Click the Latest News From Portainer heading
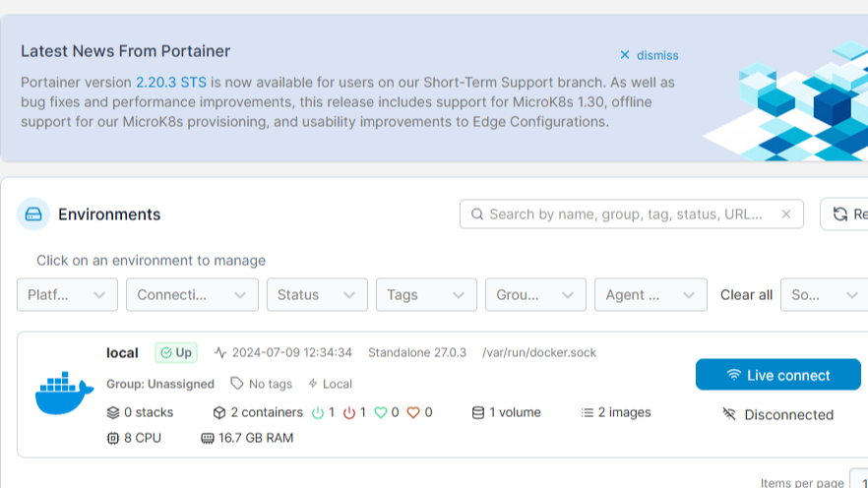868x488 pixels. tap(126, 51)
